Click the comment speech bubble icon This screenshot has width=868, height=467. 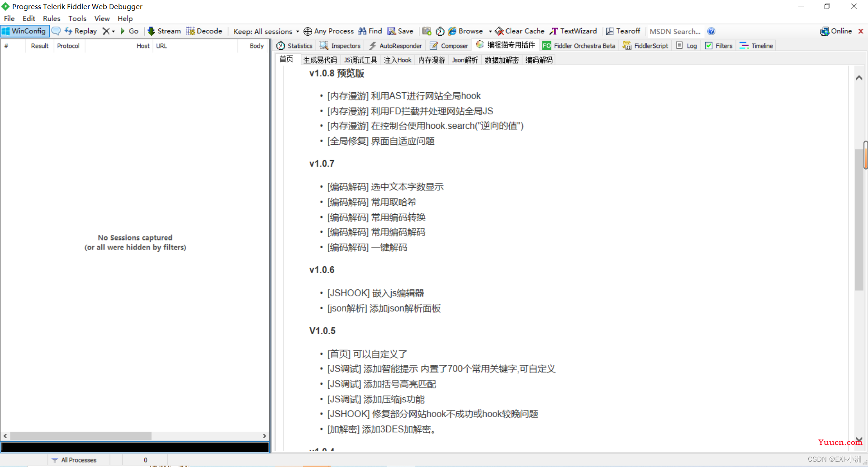click(x=56, y=31)
